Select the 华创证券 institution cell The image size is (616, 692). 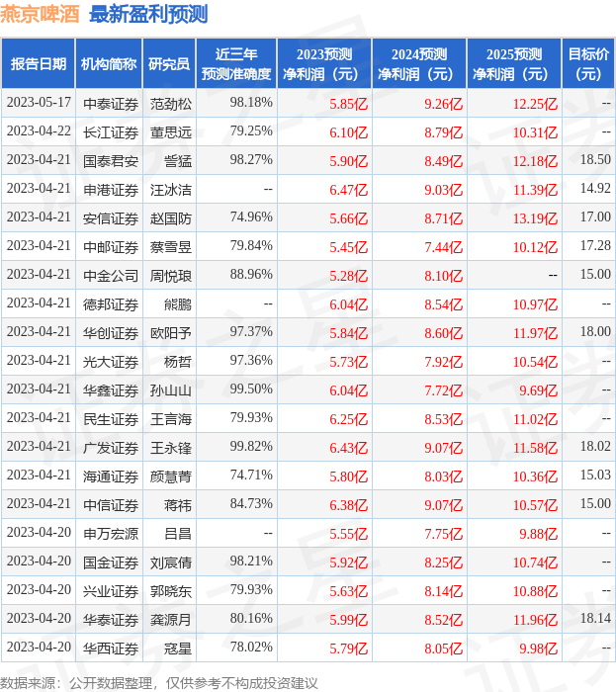tap(111, 333)
